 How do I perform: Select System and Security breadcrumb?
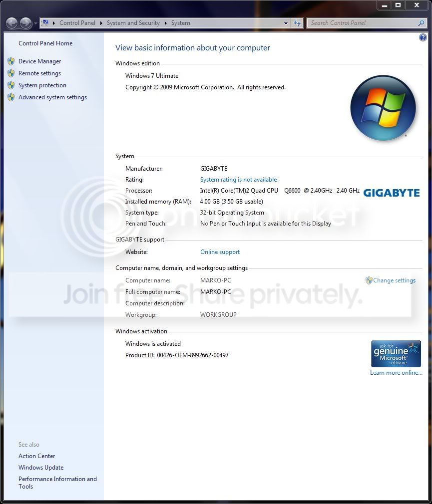tap(133, 23)
